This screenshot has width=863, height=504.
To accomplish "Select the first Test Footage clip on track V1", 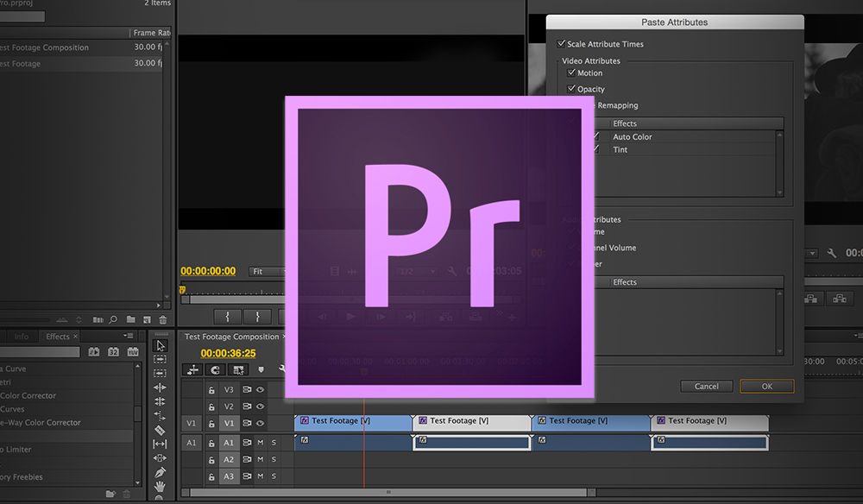I will [x=353, y=423].
